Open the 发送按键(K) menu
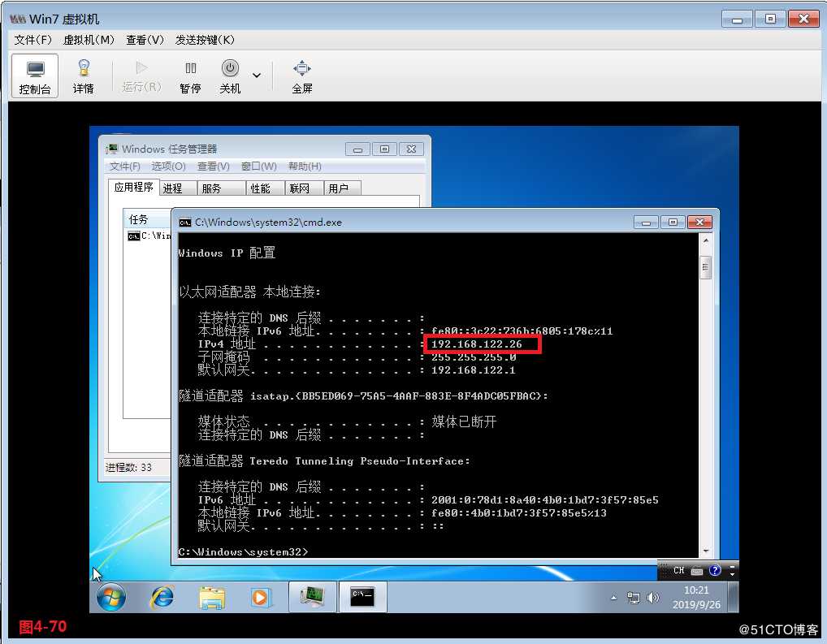This screenshot has height=644, width=827. point(205,40)
